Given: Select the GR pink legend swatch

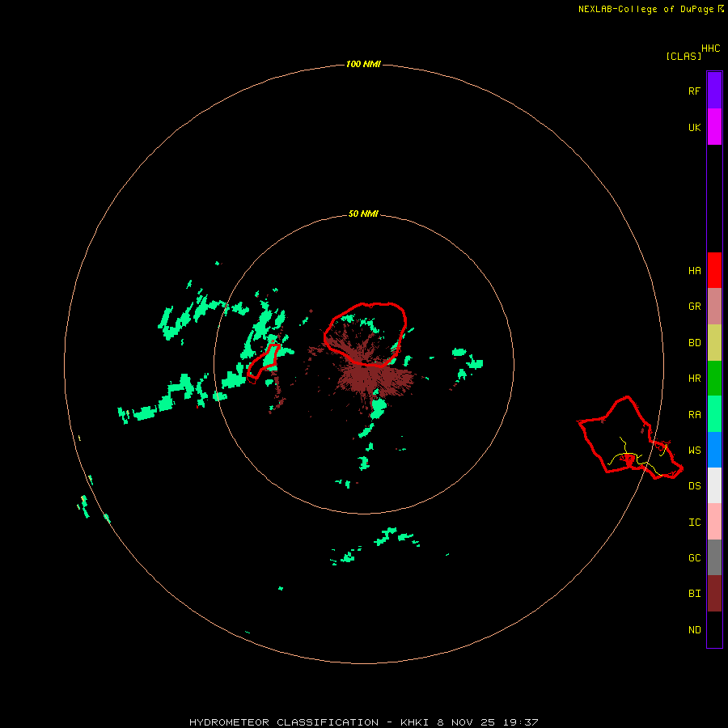Looking at the screenshot, I should tap(714, 307).
